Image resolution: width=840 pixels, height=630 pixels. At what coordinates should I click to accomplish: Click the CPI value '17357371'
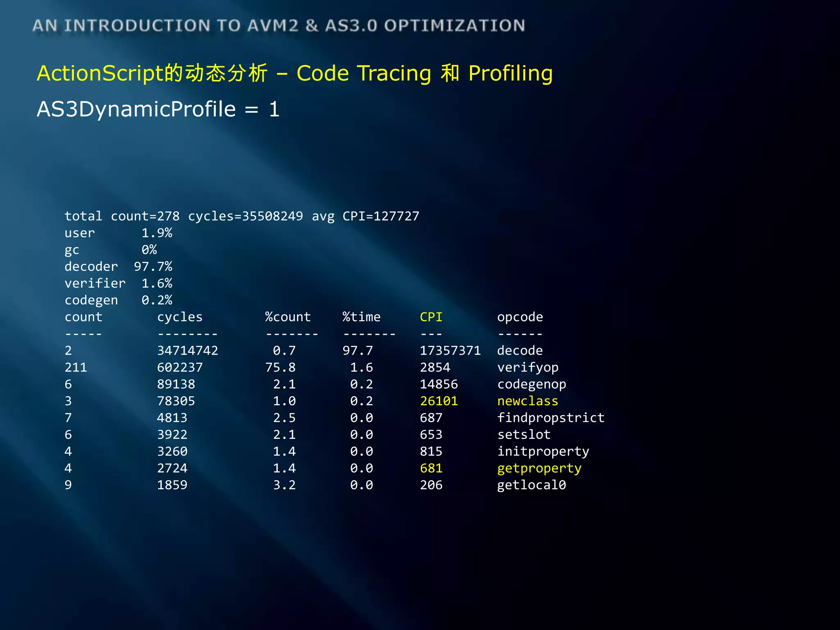(x=450, y=351)
